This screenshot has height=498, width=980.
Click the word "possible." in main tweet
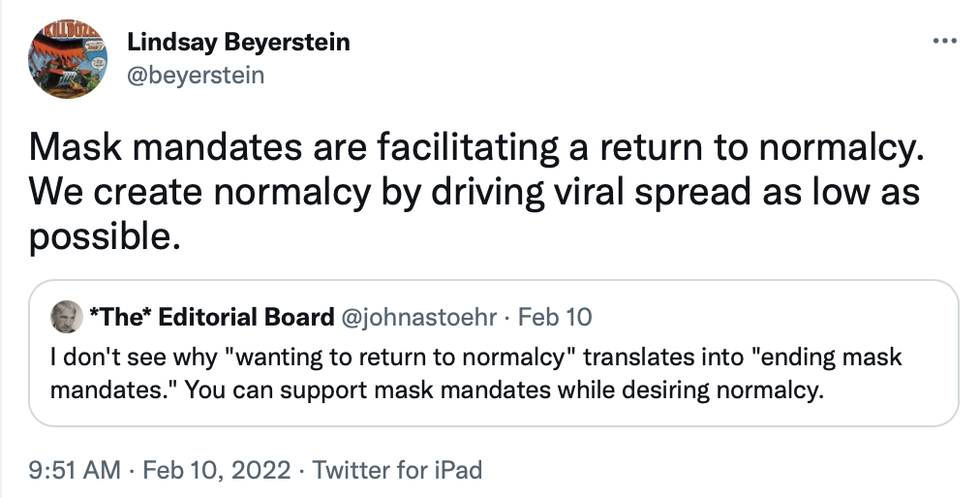[105, 233]
